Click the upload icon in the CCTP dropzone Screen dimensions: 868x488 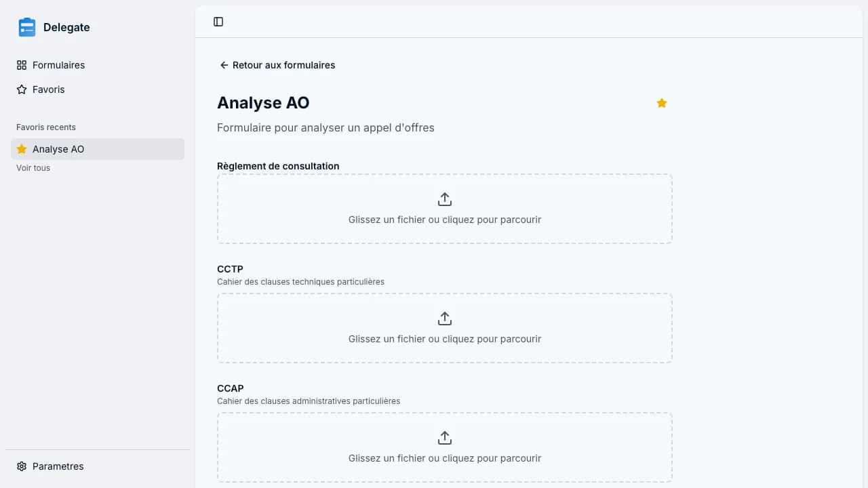[x=445, y=319]
